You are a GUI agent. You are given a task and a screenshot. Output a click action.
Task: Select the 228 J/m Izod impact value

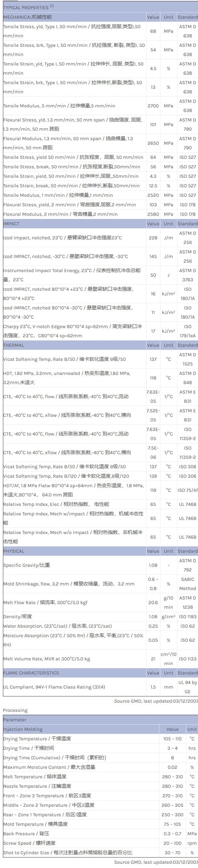[153, 238]
